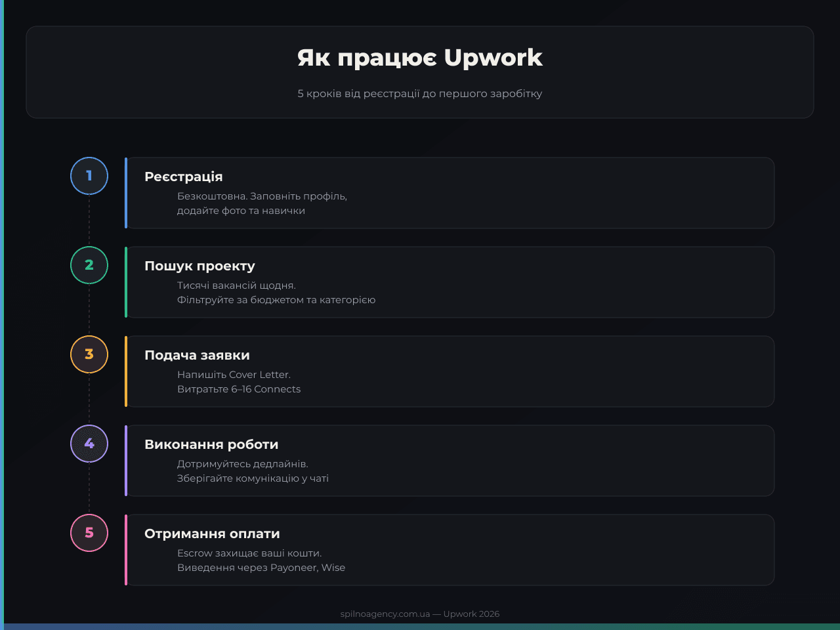Click text 'Виведення через Payoneer, Wise'
This screenshot has height=630, width=840.
[261, 568]
